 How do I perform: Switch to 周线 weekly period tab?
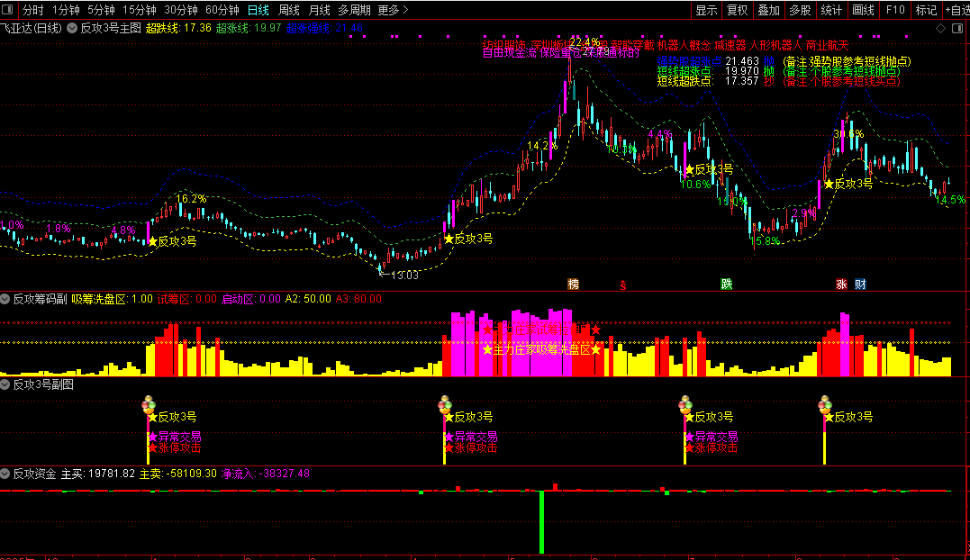point(289,10)
